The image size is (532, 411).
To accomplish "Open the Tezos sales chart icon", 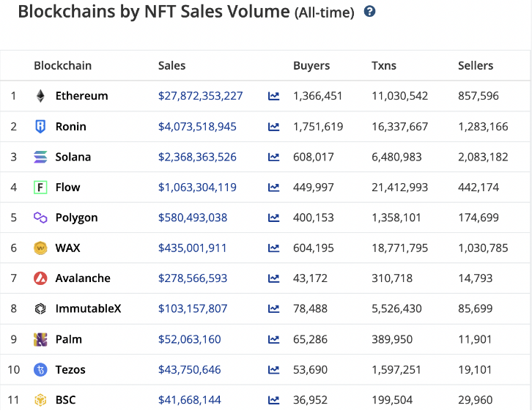I will [x=273, y=369].
